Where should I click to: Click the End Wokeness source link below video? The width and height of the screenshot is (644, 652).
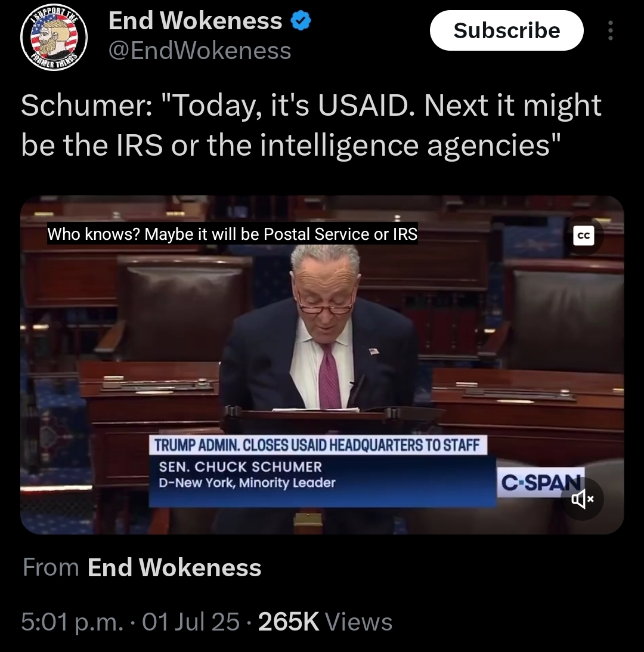pos(174,567)
